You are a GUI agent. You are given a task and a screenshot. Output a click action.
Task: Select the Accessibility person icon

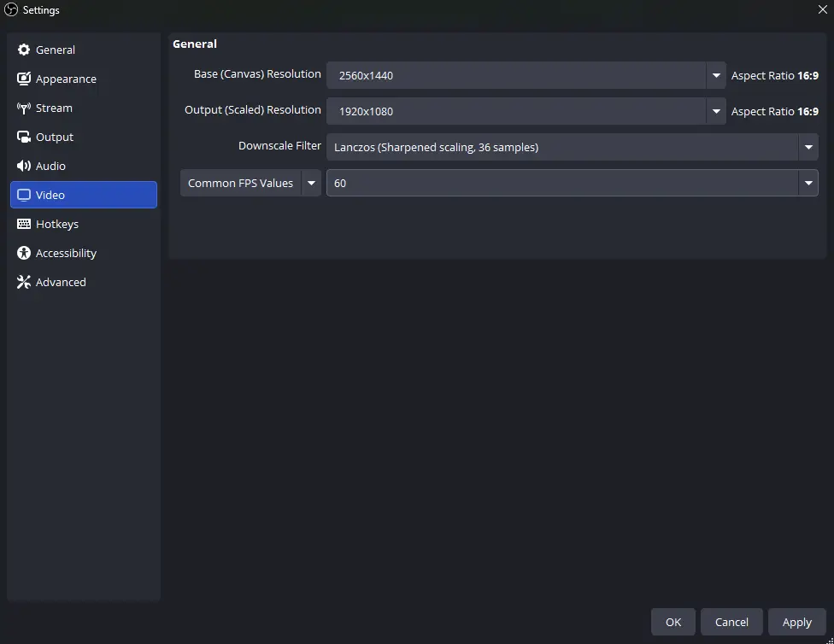[x=24, y=254]
